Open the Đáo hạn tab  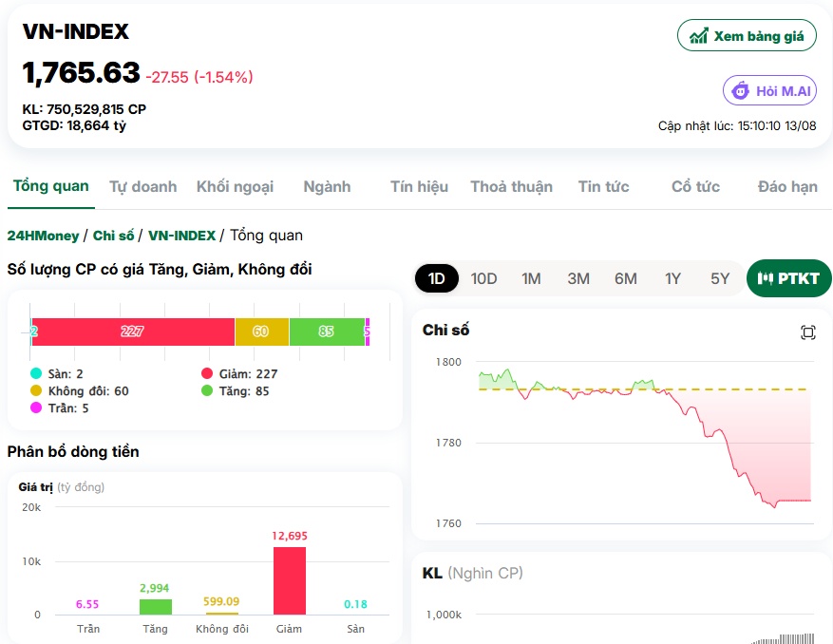coord(787,186)
